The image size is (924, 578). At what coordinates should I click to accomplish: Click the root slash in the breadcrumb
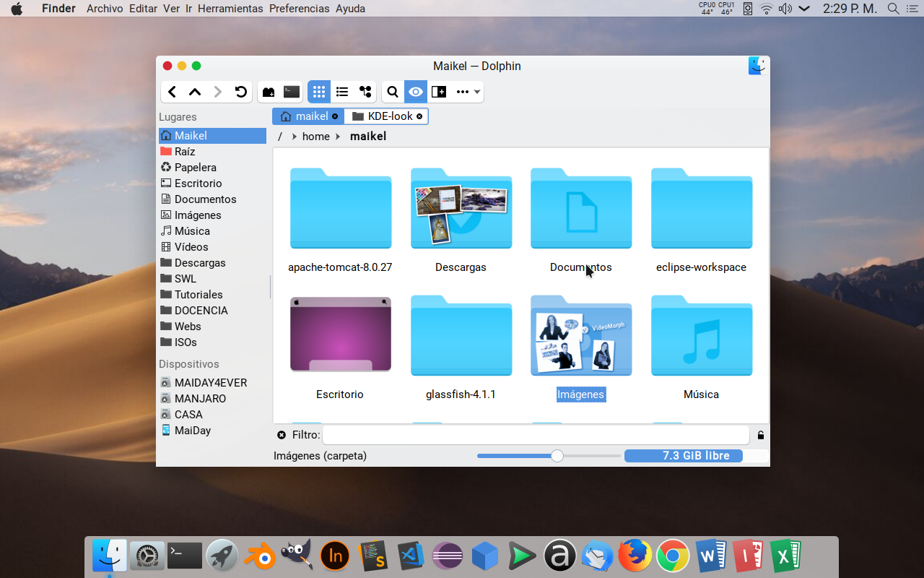[280, 137]
